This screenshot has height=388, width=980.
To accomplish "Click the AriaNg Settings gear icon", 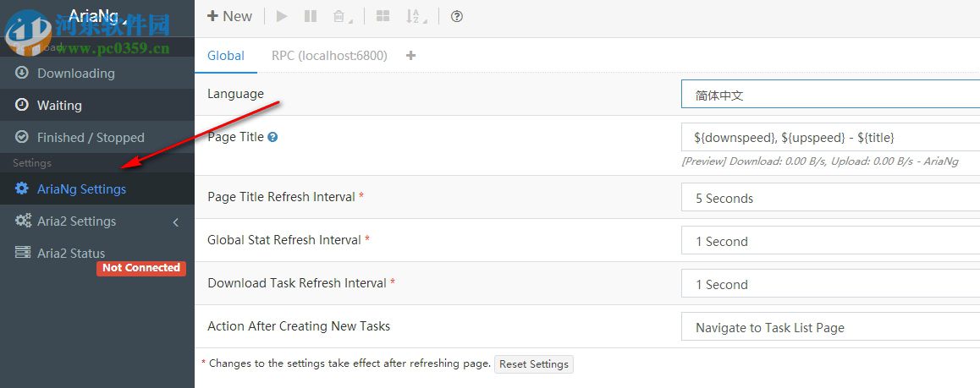I will coord(22,189).
